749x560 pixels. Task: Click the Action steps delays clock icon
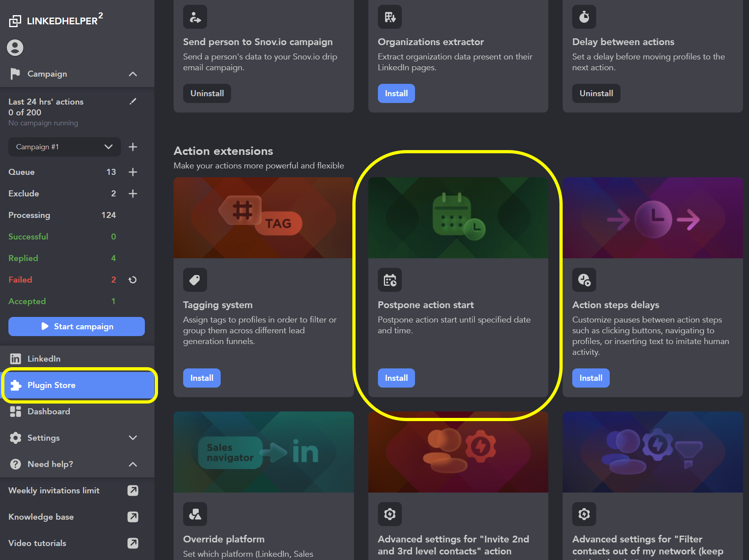(584, 280)
